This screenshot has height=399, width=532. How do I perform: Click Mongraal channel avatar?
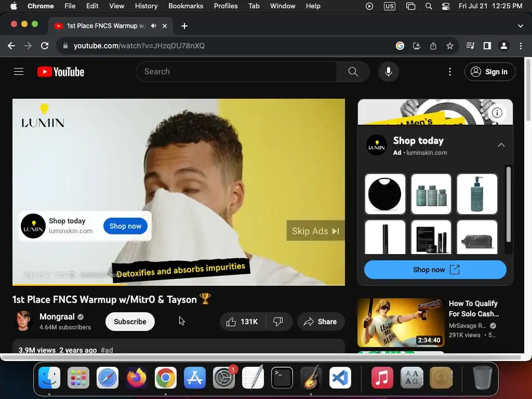[x=23, y=321]
